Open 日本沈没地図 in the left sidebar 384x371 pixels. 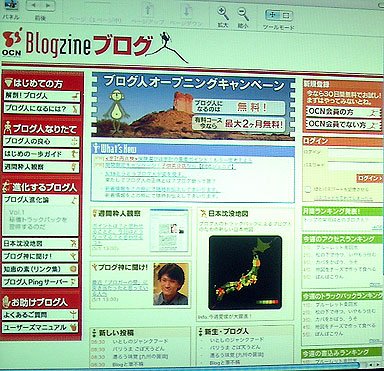[x=40, y=244]
